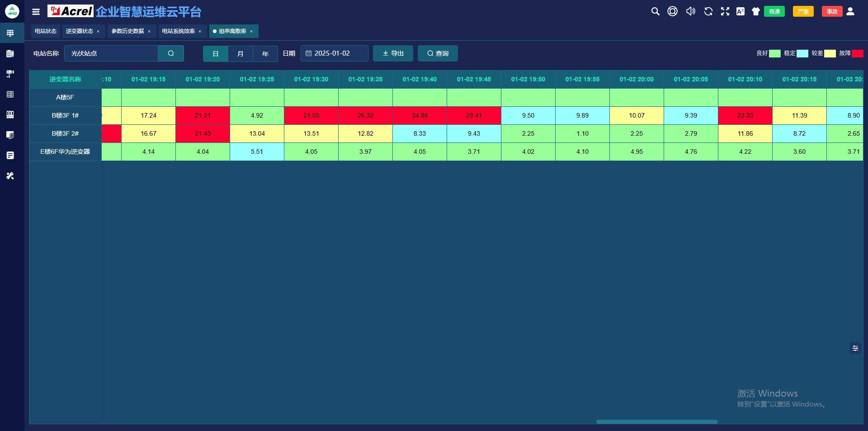Enter fullscreen using the expand arrows icon
Viewport: 868px width, 431px height.
pos(725,11)
